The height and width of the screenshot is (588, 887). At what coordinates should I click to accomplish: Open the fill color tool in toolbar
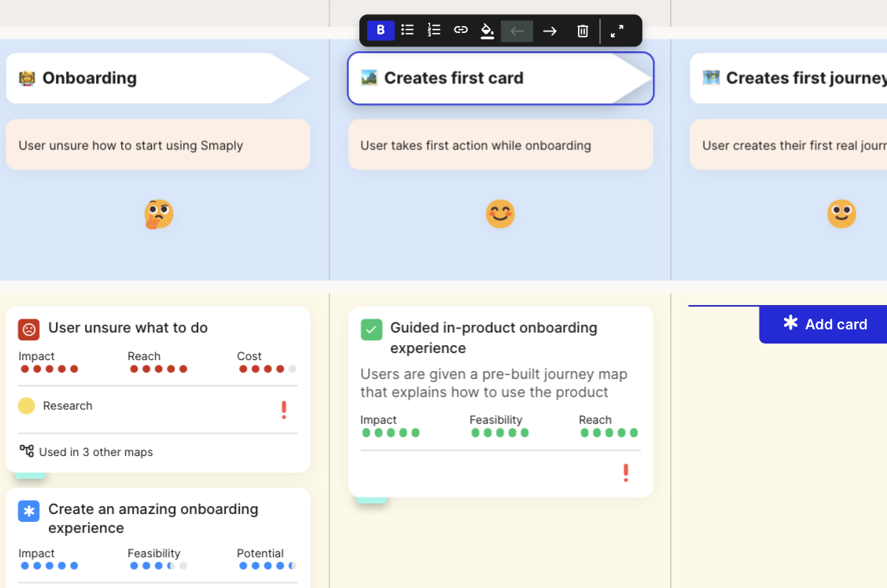(488, 30)
